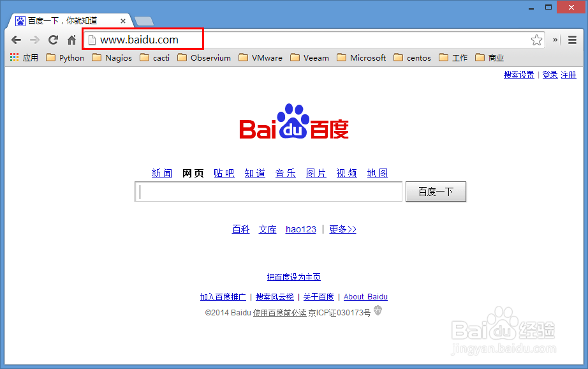
Task: Click the 注册 register link
Action: [568, 75]
